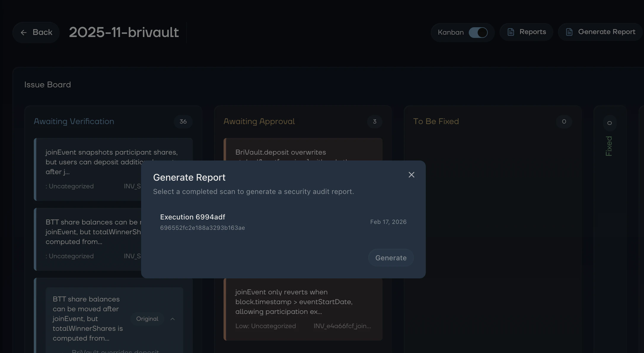Toggle the Kanban view switch
The image size is (644, 353).
[478, 33]
